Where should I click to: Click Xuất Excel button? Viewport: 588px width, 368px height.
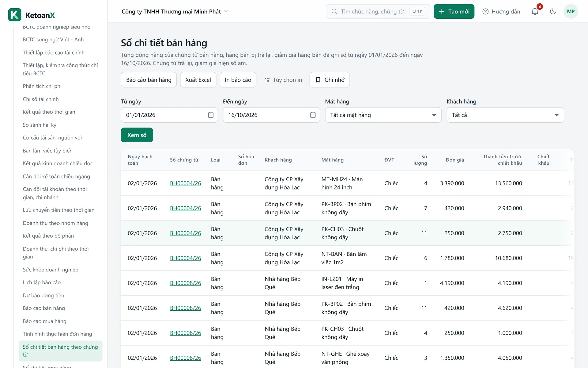[198, 80]
